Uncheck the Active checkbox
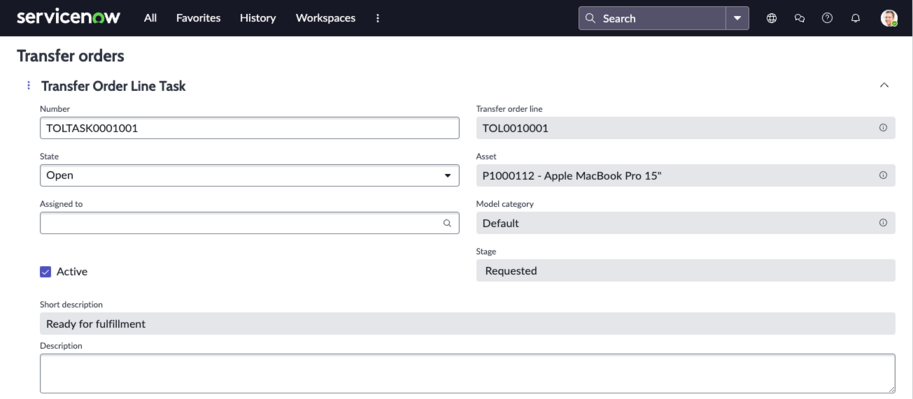Image resolution: width=913 pixels, height=399 pixels. click(x=45, y=271)
